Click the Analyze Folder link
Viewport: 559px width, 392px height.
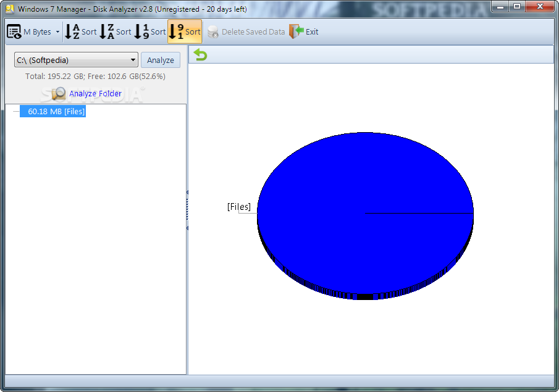click(x=95, y=93)
